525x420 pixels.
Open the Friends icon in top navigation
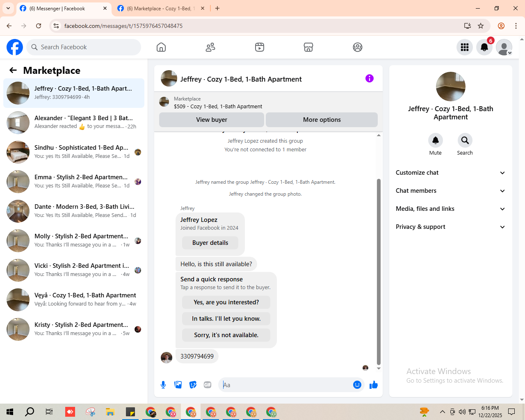[x=210, y=47]
